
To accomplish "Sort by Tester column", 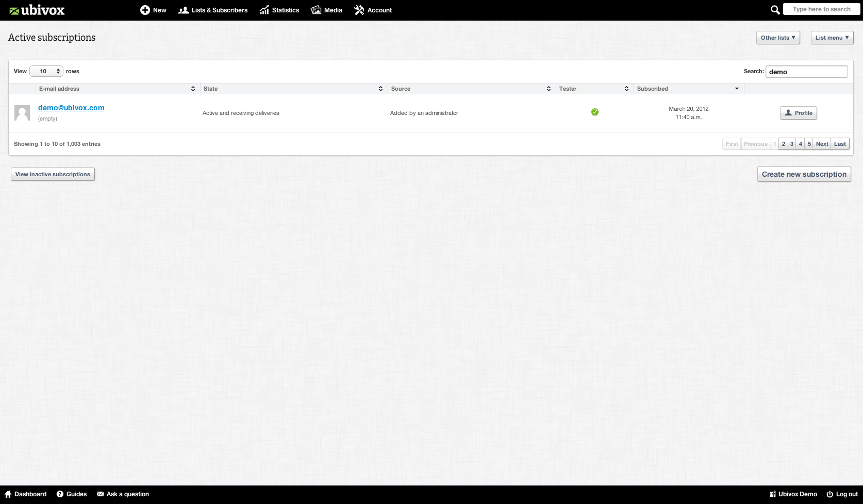I will [595, 89].
